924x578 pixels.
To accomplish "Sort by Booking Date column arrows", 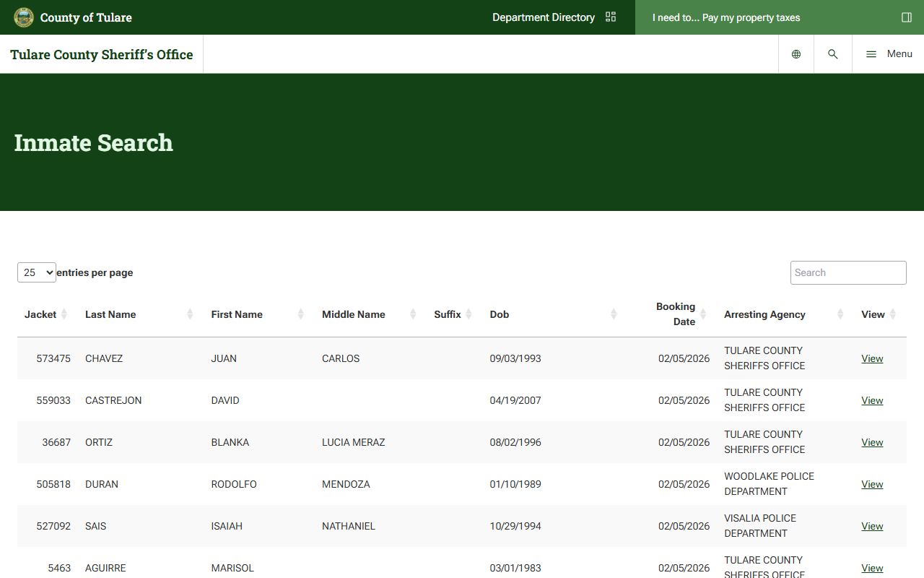I will 702,314.
